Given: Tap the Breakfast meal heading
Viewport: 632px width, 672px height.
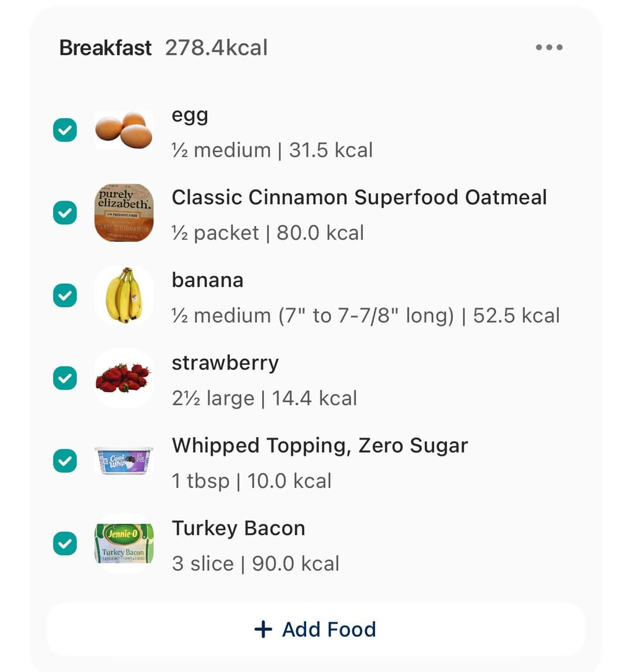Looking at the screenshot, I should pyautogui.click(x=105, y=47).
